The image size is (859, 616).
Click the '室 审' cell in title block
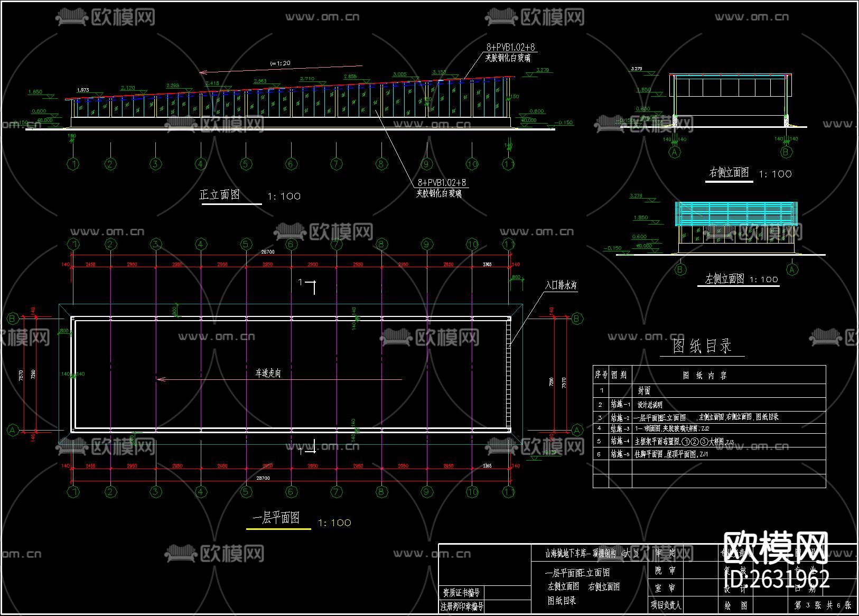coord(665,587)
